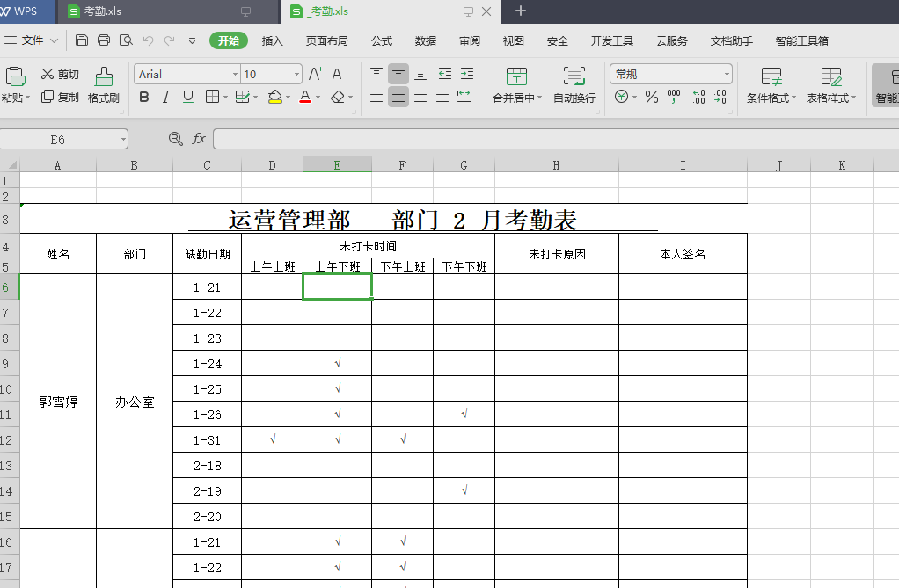Expand the number format (常规) dropdown
Viewport: 899px width, 588px height.
pos(727,75)
